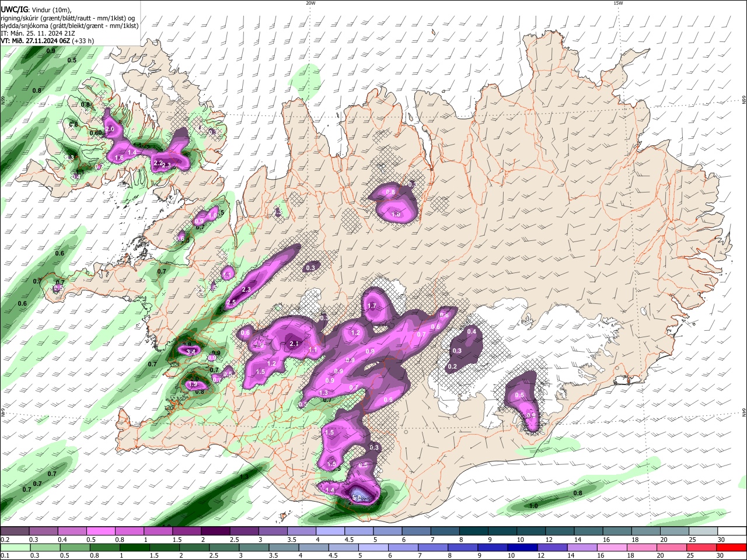Click the '0.2' label in the snow legend row
This screenshot has width=747, height=560.
[5, 540]
